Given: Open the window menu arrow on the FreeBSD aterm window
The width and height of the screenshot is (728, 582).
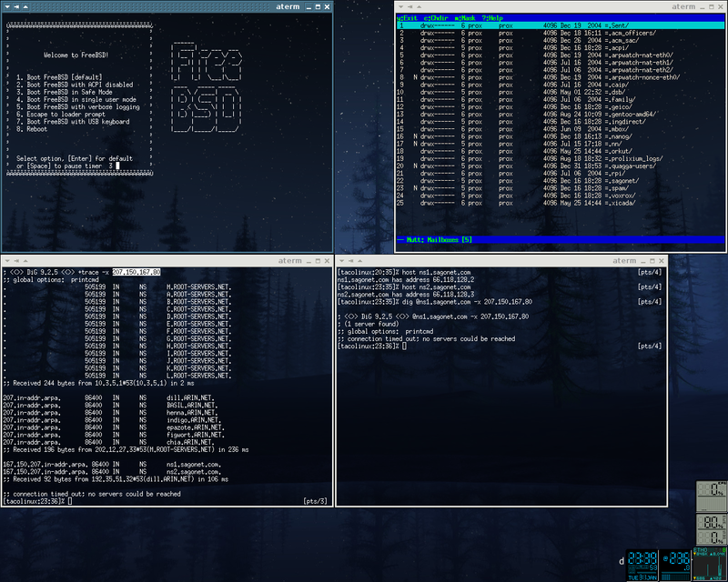Looking at the screenshot, I should click(7, 7).
